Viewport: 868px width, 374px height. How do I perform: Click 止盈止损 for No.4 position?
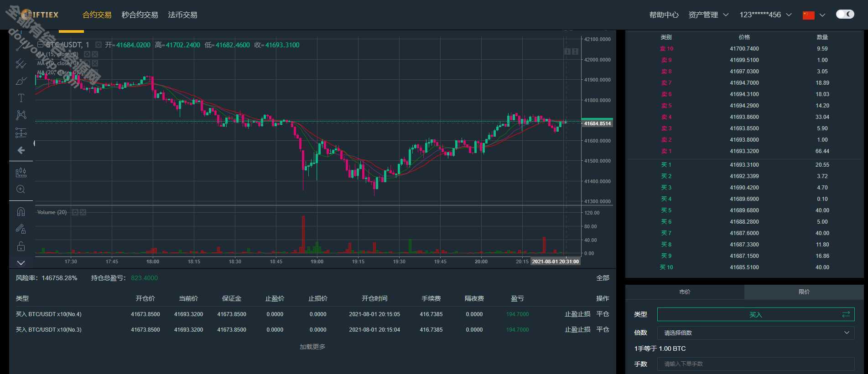click(x=577, y=314)
